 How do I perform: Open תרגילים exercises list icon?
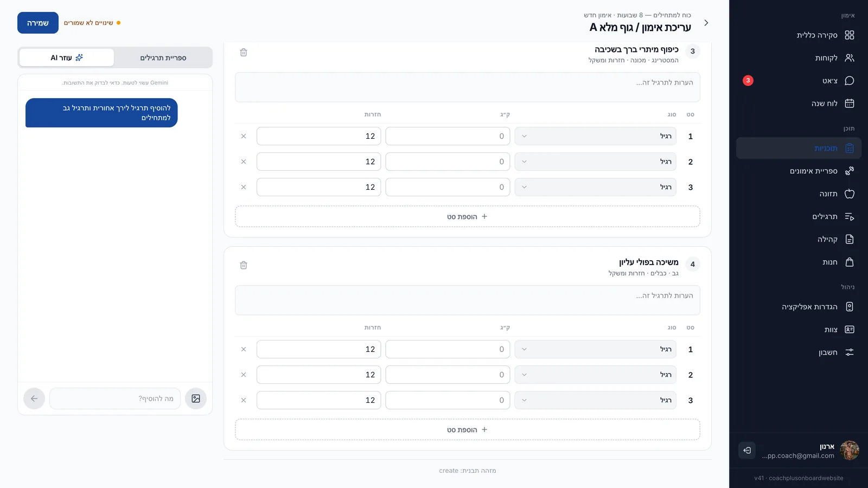[850, 217]
